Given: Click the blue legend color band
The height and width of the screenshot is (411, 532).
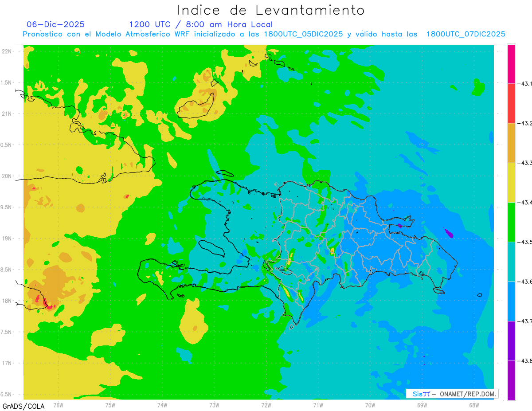Looking at the screenshot, I should coord(511,301).
